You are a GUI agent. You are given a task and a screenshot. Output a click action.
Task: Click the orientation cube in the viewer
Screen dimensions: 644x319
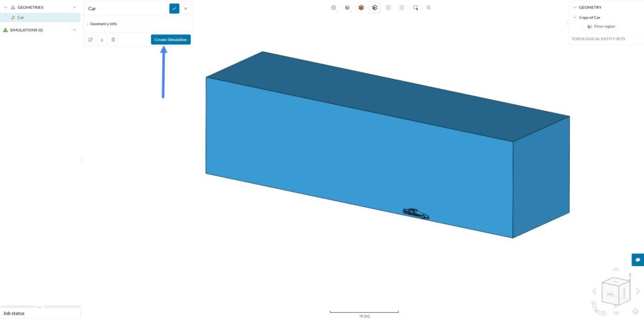pyautogui.click(x=616, y=291)
